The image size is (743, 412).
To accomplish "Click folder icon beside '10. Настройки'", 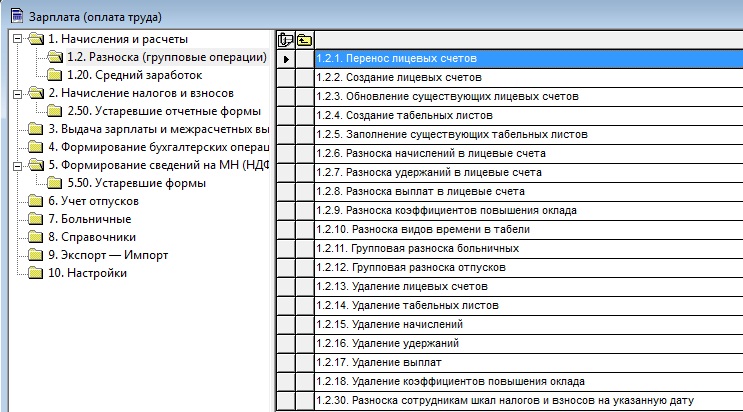I will pos(37,273).
